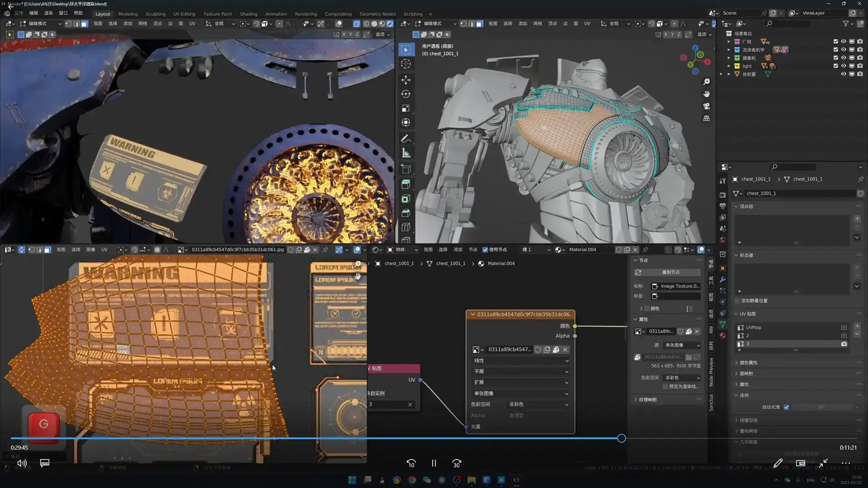Screen dimensions: 868x488
Task: Click the video progress slider handle
Action: [x=621, y=438]
